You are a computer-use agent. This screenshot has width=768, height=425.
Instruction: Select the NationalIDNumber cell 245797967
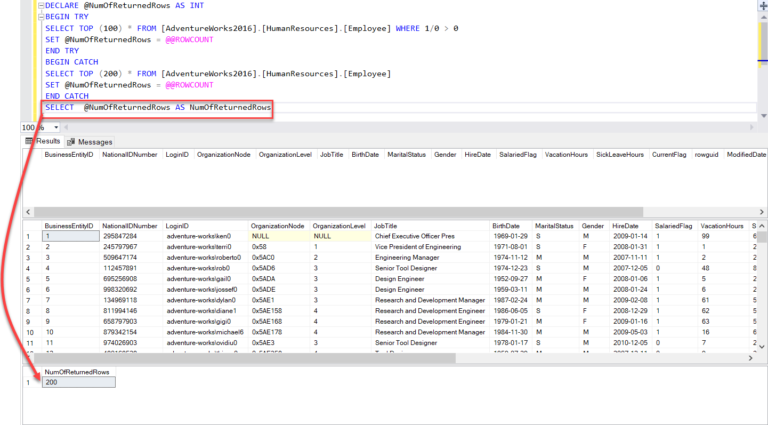click(131, 247)
